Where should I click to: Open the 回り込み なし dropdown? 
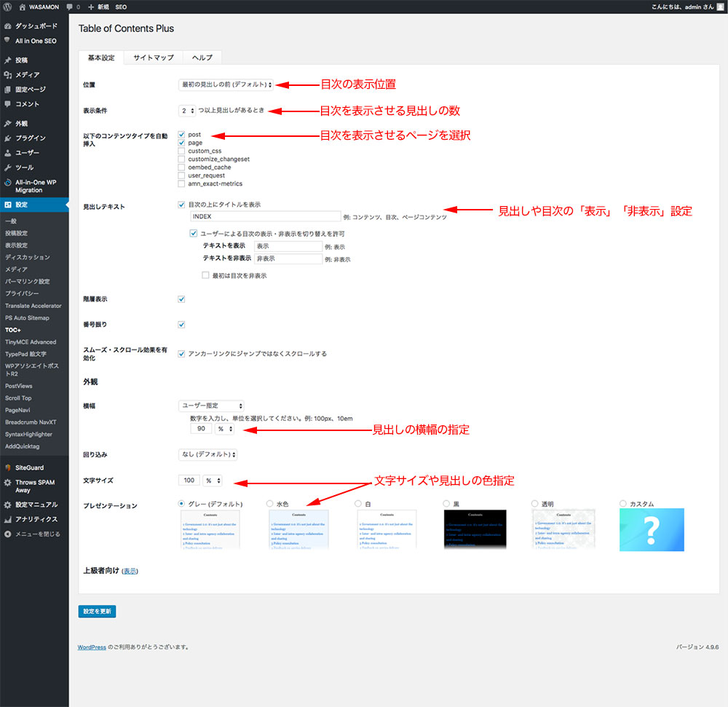(x=208, y=454)
